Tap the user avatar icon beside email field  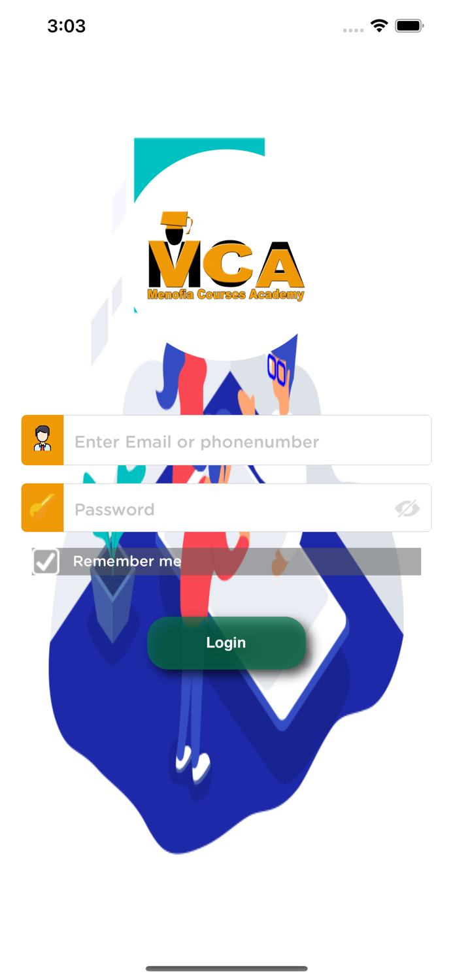(42, 440)
